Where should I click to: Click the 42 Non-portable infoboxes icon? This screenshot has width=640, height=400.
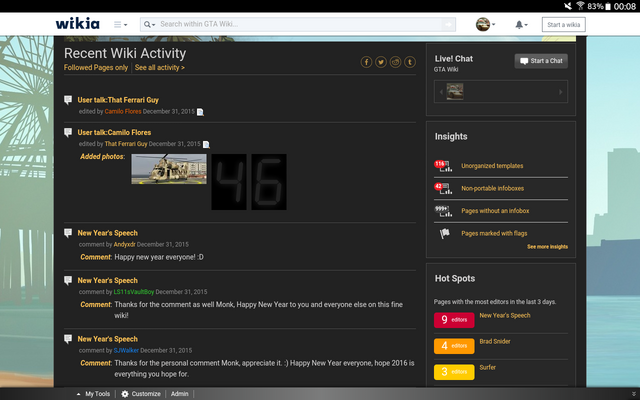click(x=443, y=188)
